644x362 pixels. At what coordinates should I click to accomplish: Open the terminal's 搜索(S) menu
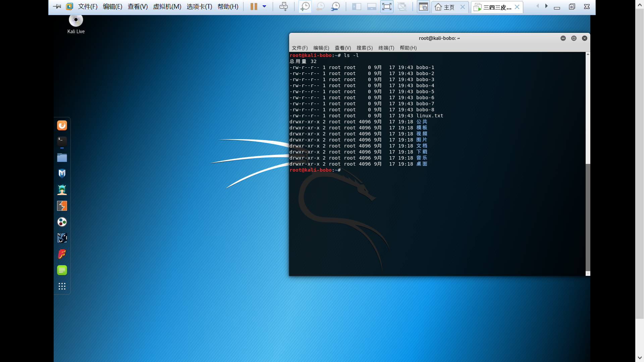[x=365, y=48]
